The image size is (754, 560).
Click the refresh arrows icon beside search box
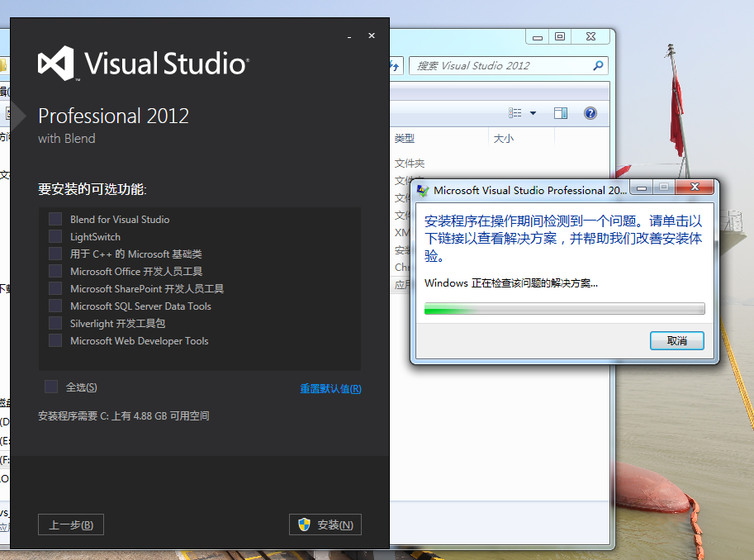pos(394,66)
